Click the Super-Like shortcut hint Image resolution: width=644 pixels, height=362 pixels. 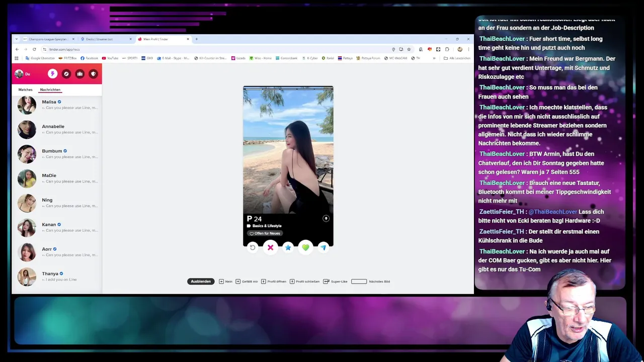point(335,282)
